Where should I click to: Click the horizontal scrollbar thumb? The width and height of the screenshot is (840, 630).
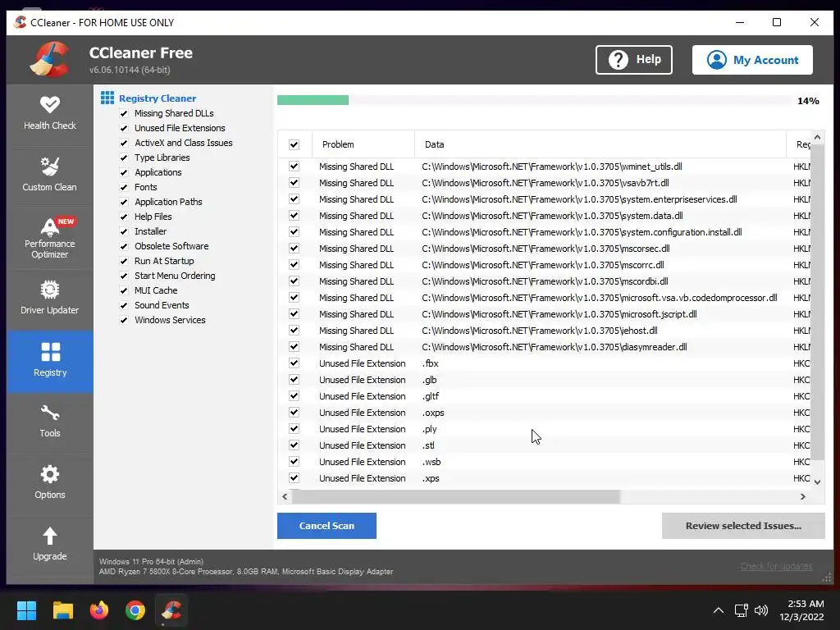coord(455,496)
